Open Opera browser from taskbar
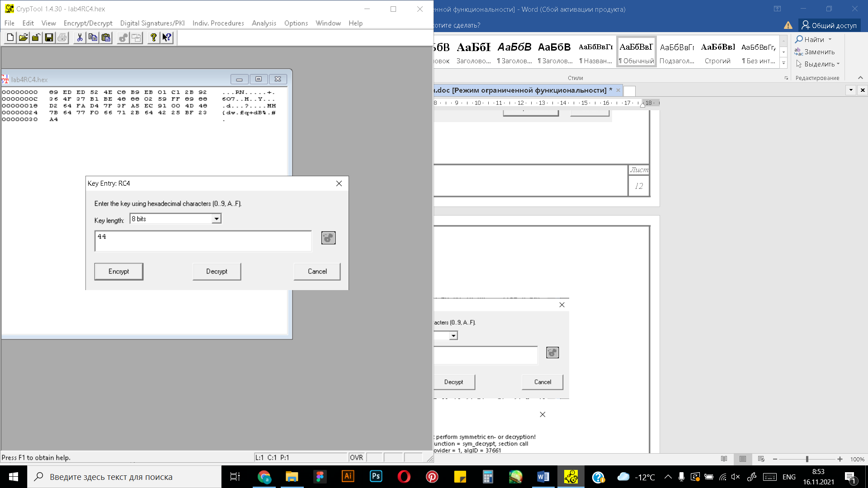The width and height of the screenshot is (868, 488). click(x=404, y=477)
